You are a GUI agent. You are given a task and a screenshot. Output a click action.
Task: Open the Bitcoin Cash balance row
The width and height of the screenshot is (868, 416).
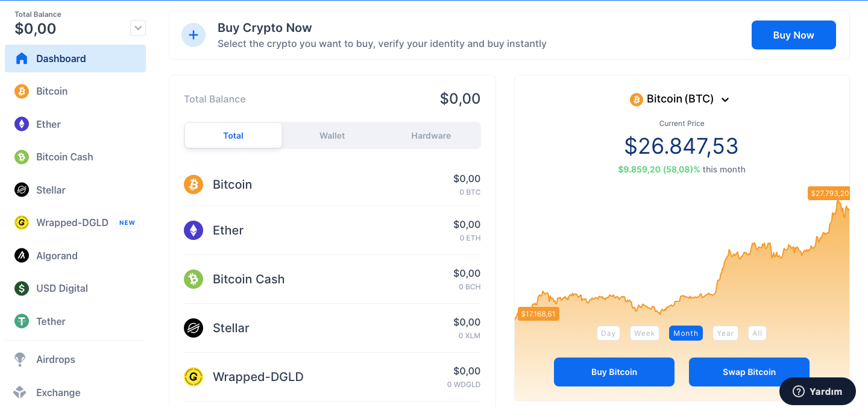click(x=332, y=279)
